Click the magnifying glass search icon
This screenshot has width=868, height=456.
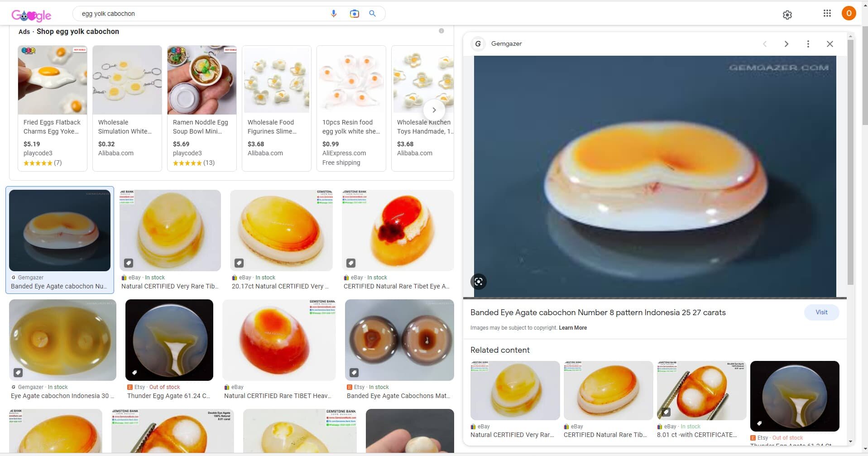(x=372, y=14)
